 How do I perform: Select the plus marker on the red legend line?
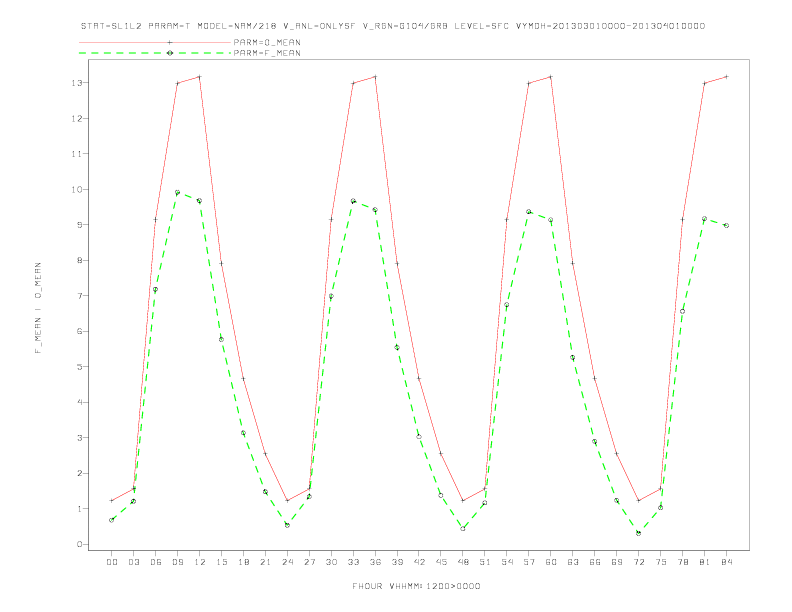(170, 42)
